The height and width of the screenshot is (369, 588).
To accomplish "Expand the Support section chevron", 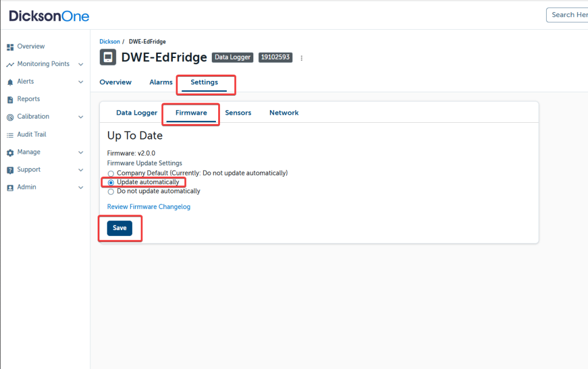I will tap(80, 170).
